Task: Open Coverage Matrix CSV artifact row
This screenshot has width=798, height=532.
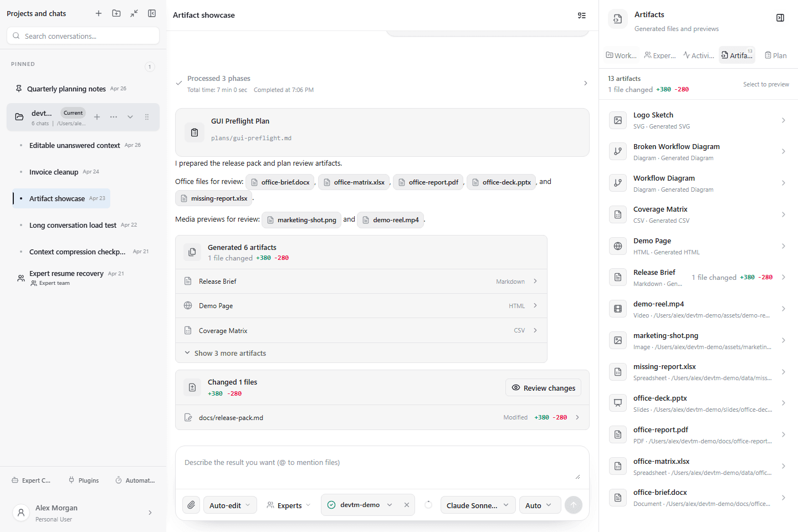Action: [361, 330]
